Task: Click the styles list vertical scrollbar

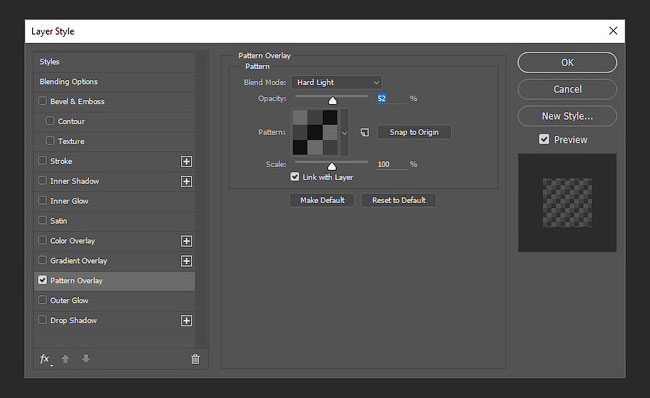Action: click(201, 200)
